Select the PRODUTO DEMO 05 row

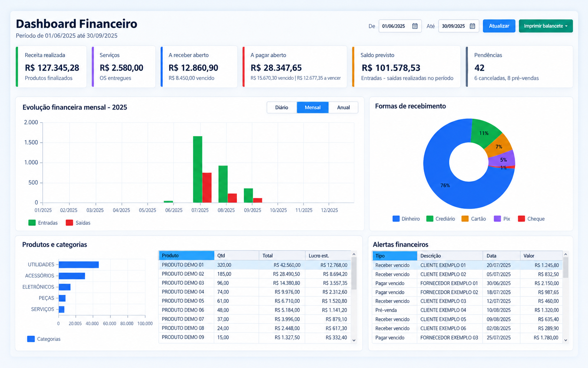pyautogui.click(x=255, y=301)
